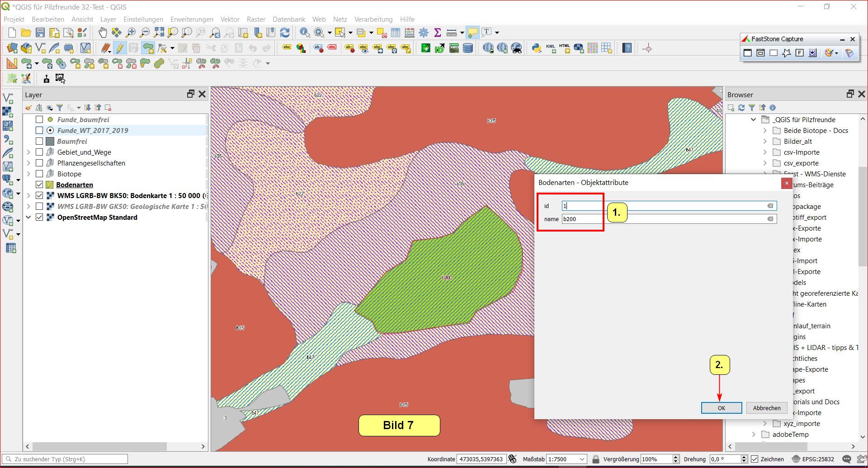Toggle editing with the yellow pencil icon

tap(119, 48)
